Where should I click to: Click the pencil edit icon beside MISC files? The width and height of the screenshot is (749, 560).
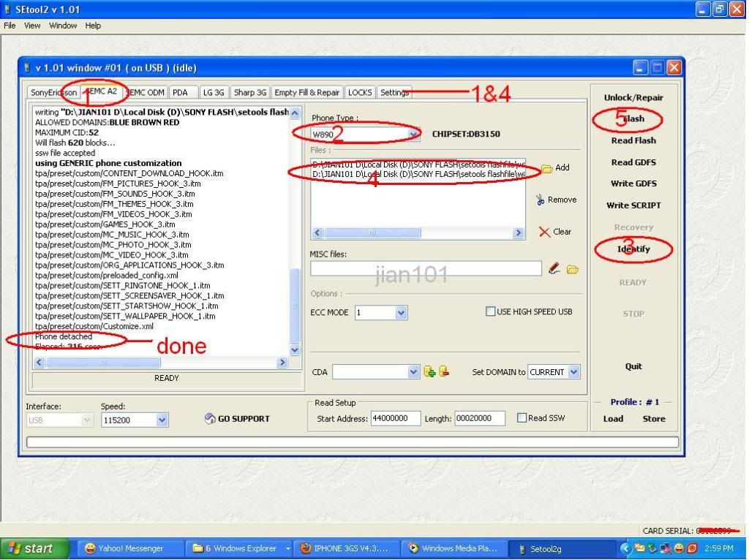[554, 269]
